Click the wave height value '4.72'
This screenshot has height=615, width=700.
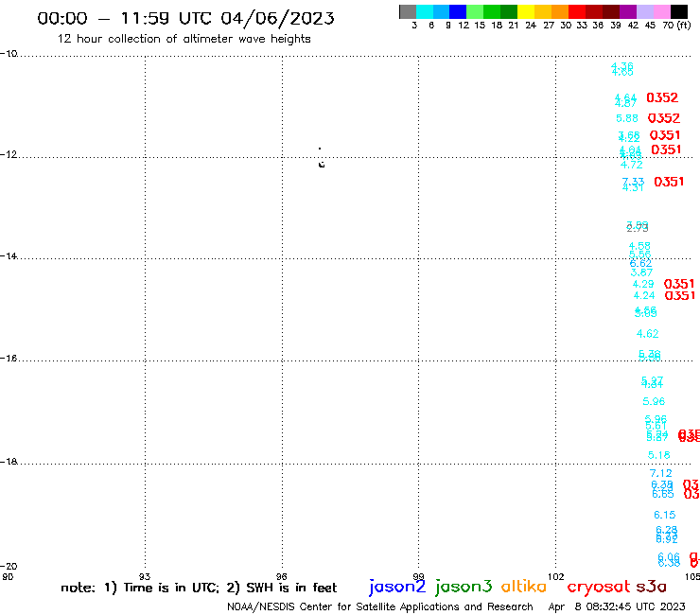tap(632, 165)
